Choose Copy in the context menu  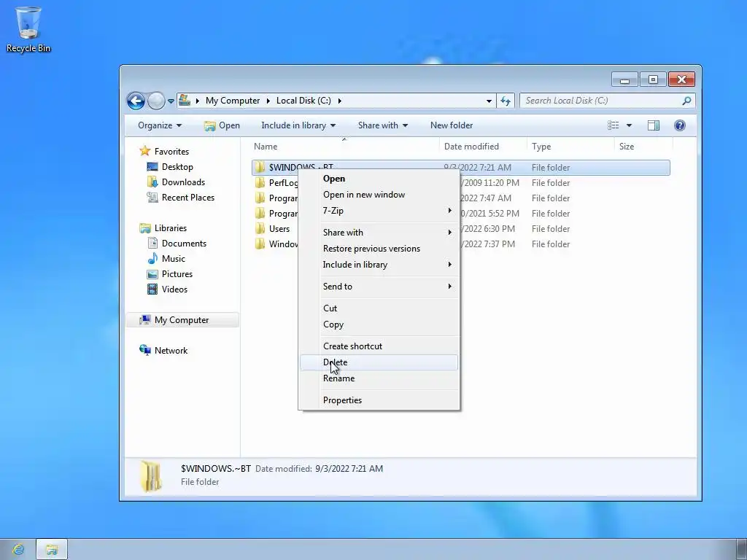tap(379, 324)
